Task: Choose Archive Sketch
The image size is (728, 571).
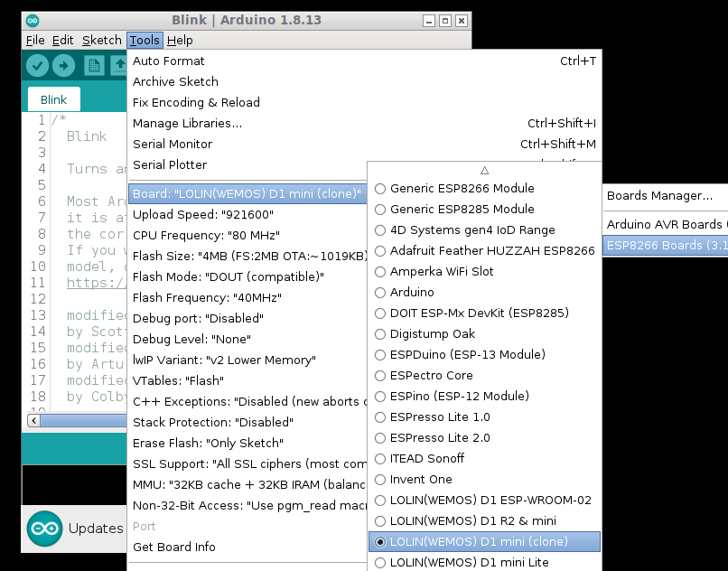Action: pos(365,82)
